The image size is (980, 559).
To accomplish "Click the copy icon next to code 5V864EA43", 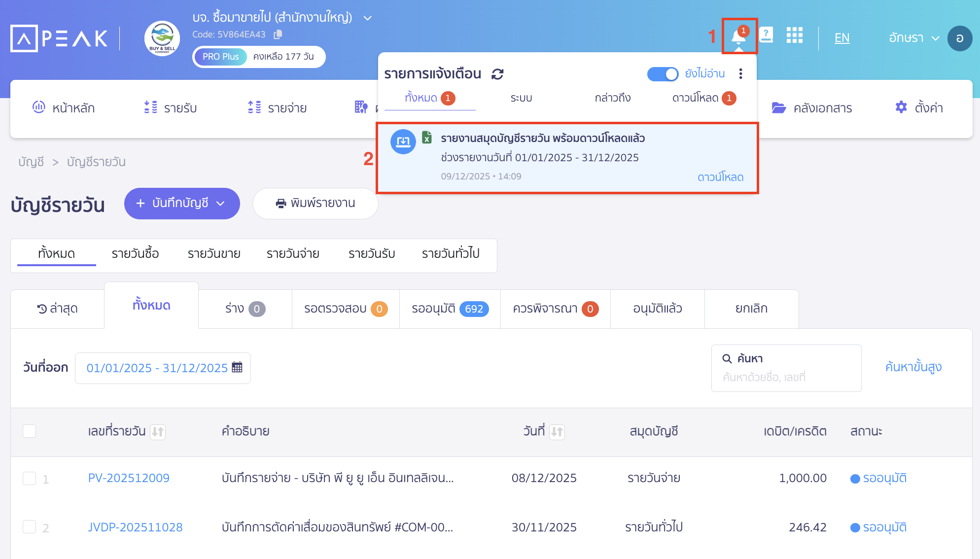I will tap(278, 35).
